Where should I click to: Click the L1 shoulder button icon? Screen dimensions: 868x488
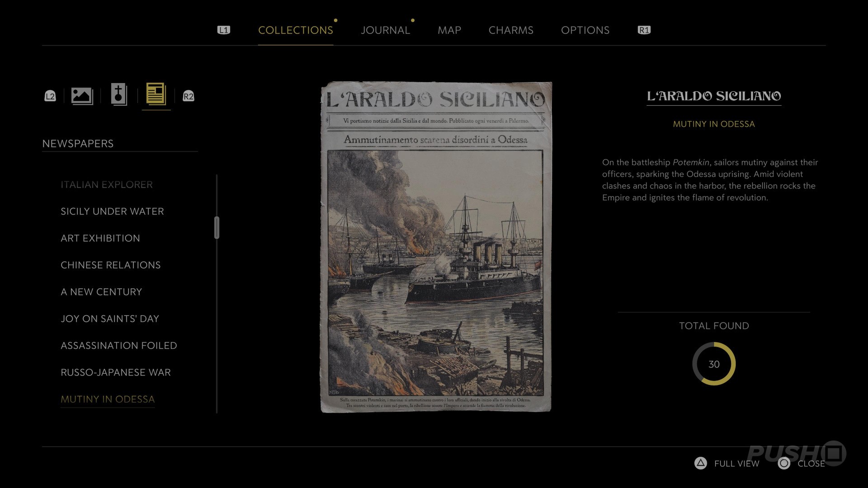pos(224,30)
